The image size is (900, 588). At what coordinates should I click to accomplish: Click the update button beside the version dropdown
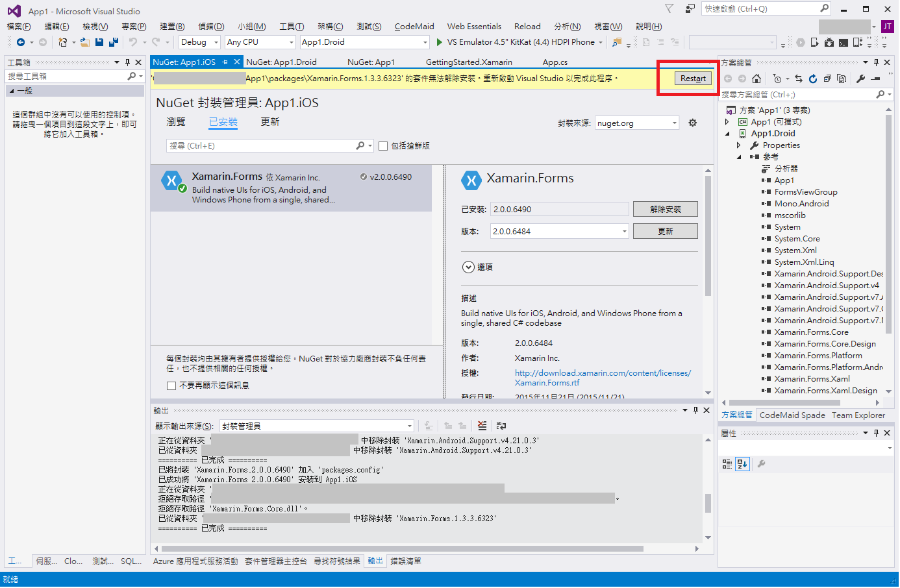pyautogui.click(x=666, y=231)
